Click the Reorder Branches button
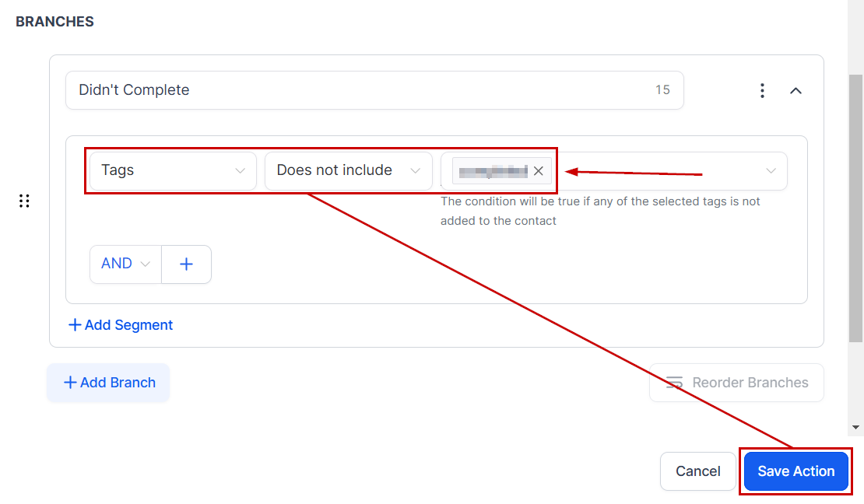 coord(736,383)
